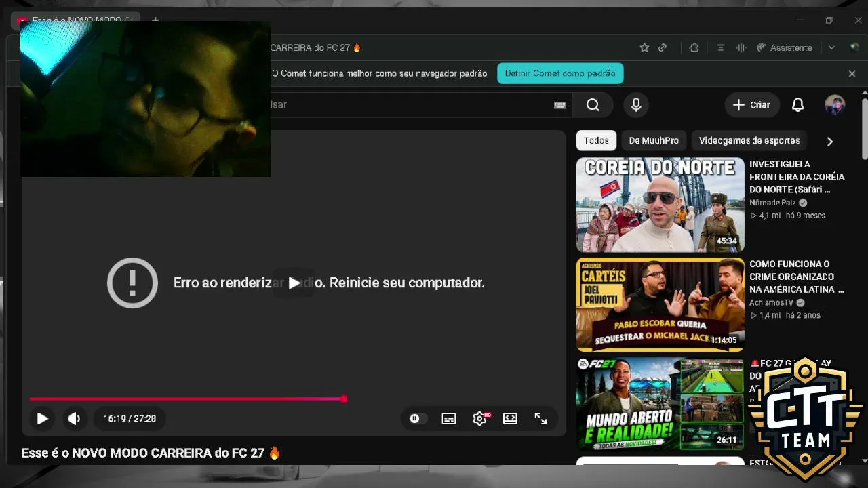
Task: Click the page vertical scrollbar thumb
Action: coord(865,129)
